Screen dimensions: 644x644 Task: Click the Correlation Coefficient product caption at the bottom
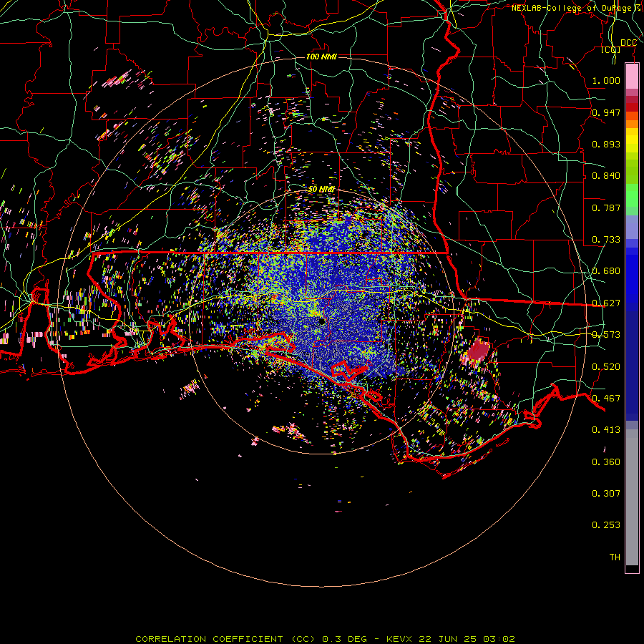click(325, 639)
